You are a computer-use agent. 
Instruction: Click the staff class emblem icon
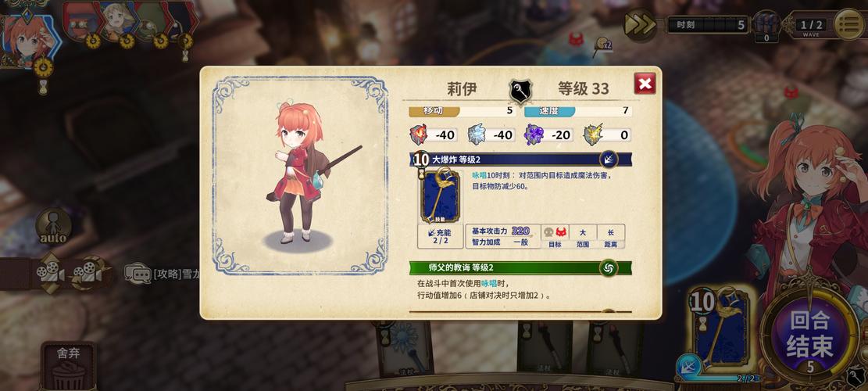click(520, 91)
